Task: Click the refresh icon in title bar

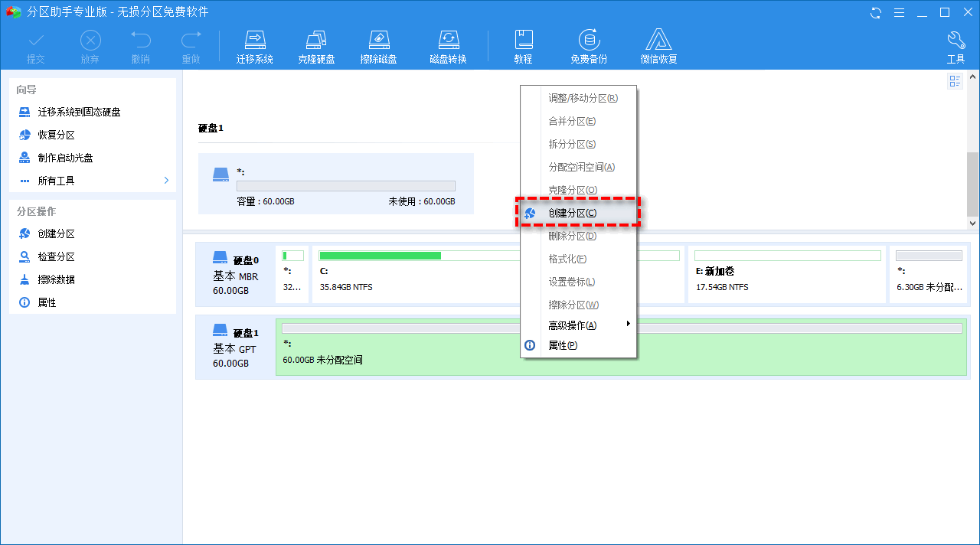Action: (x=876, y=12)
